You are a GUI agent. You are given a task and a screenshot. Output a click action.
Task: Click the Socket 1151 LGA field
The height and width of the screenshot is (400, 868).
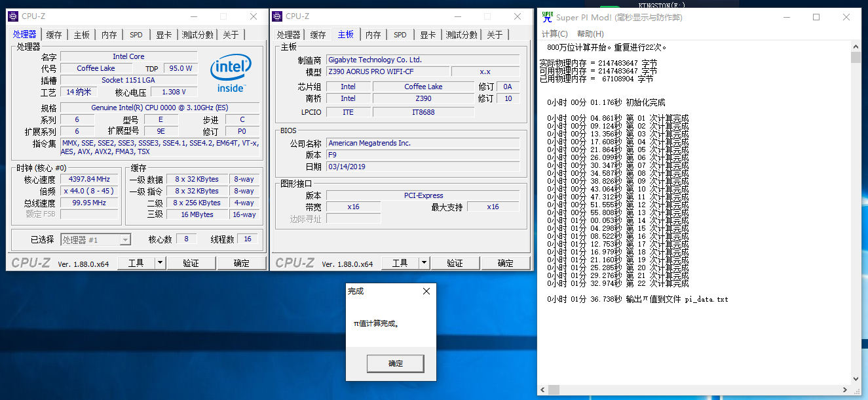click(x=128, y=80)
